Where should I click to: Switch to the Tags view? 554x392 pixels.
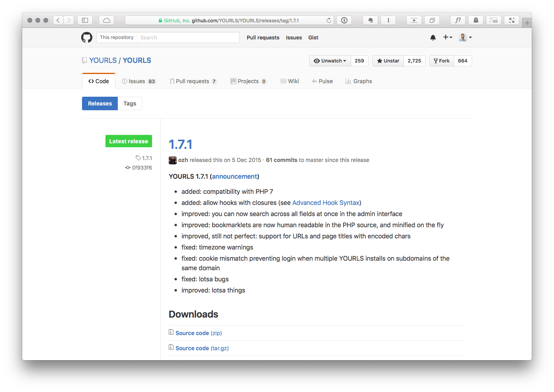[130, 103]
